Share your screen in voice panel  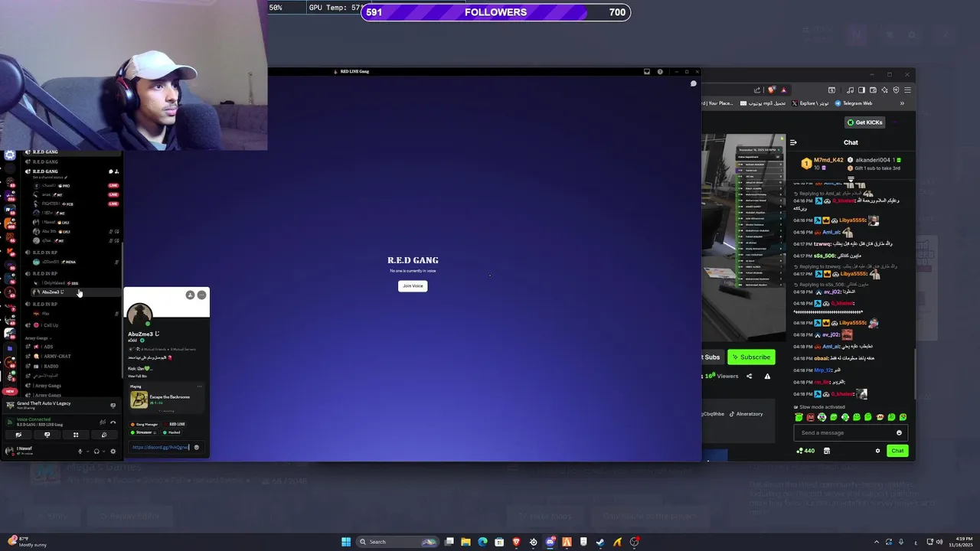click(47, 435)
